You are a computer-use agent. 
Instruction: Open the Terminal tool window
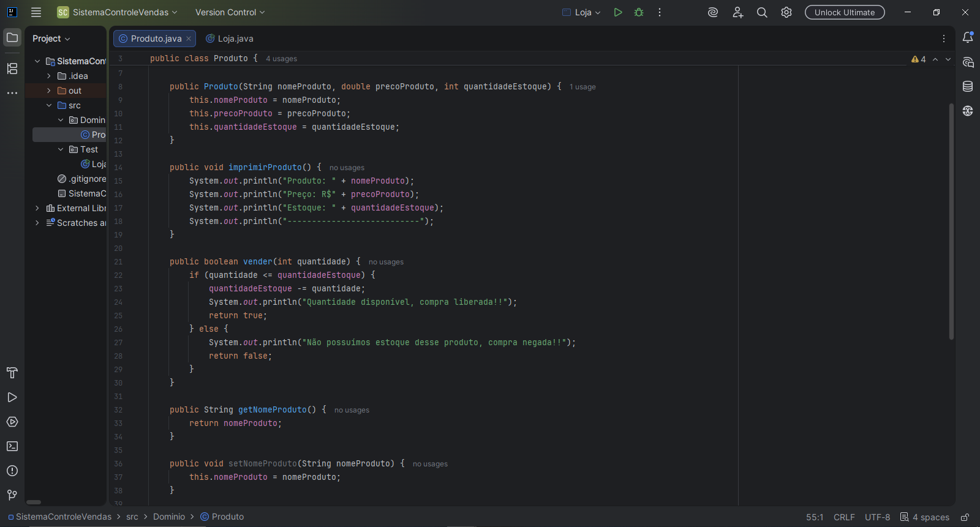(x=12, y=446)
